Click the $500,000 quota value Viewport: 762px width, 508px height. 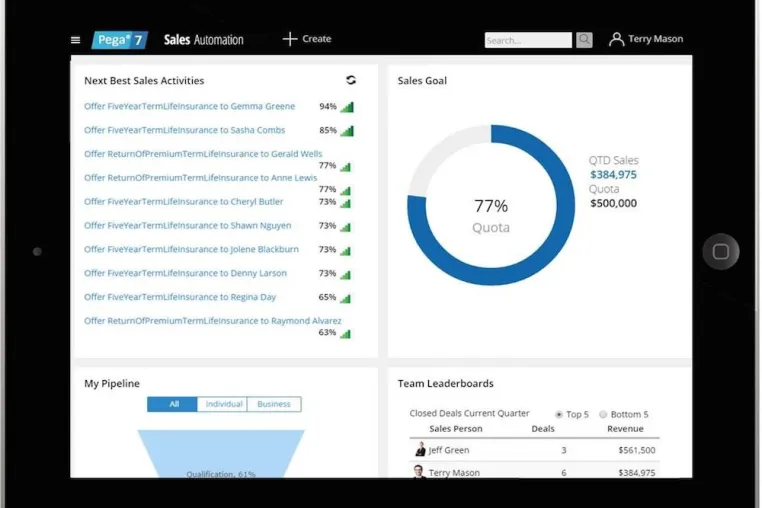click(x=613, y=204)
